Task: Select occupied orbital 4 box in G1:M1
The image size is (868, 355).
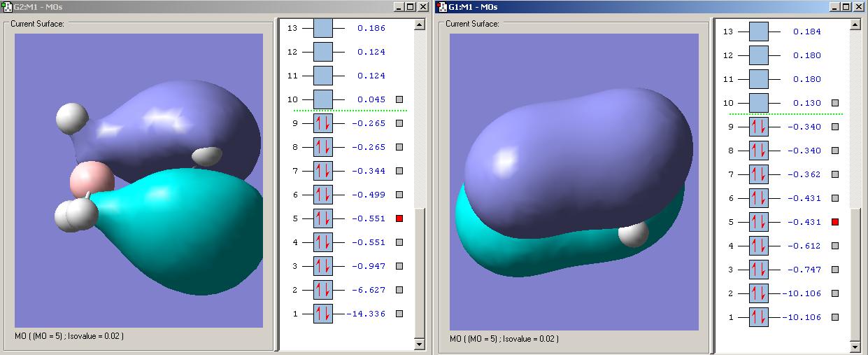Action: (759, 246)
